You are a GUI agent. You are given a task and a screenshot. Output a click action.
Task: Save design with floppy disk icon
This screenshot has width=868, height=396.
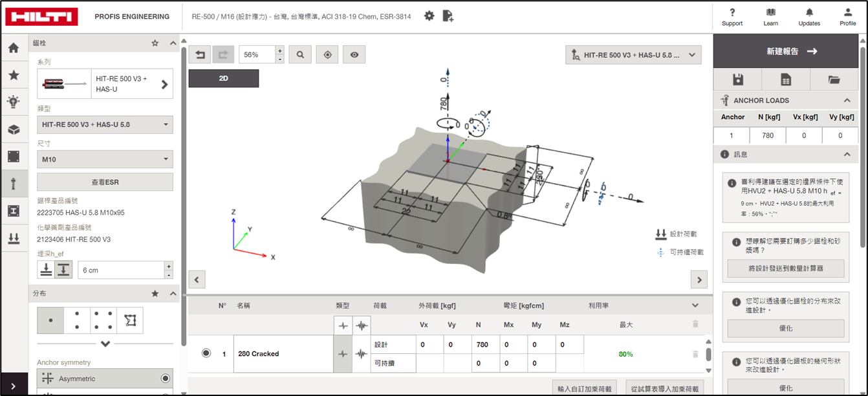tap(737, 80)
